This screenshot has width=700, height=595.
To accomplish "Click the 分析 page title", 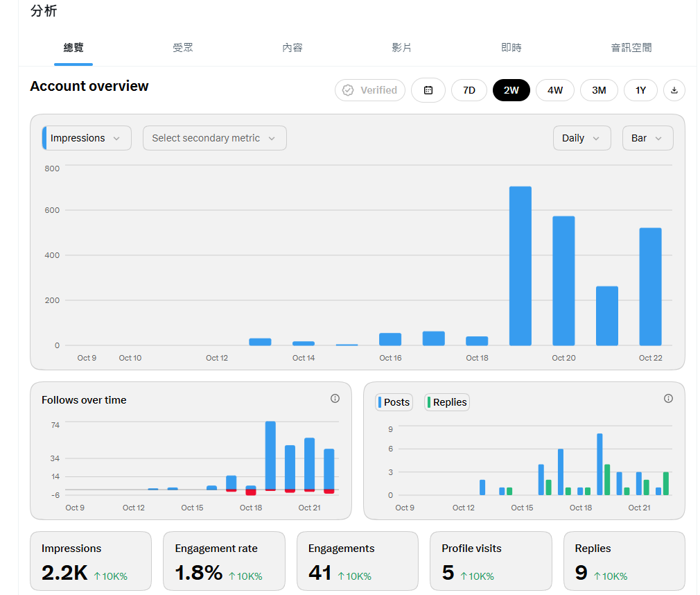I will pyautogui.click(x=44, y=10).
